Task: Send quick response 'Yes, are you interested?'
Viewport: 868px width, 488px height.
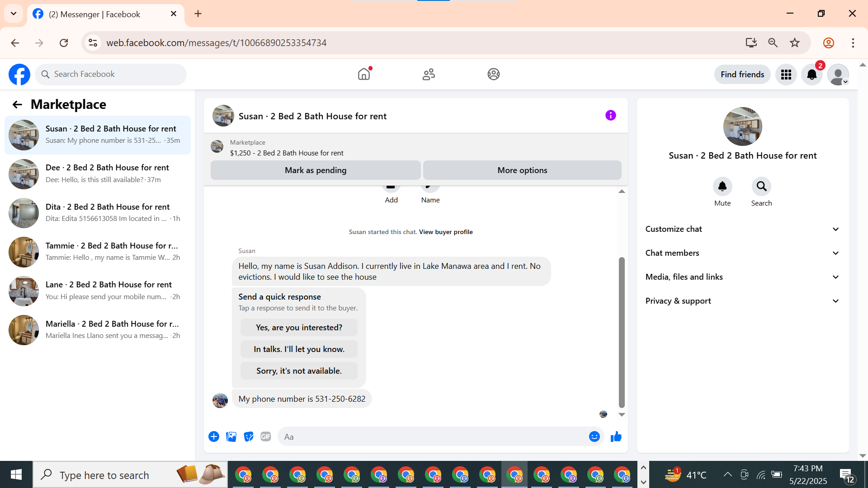Action: 299,328
